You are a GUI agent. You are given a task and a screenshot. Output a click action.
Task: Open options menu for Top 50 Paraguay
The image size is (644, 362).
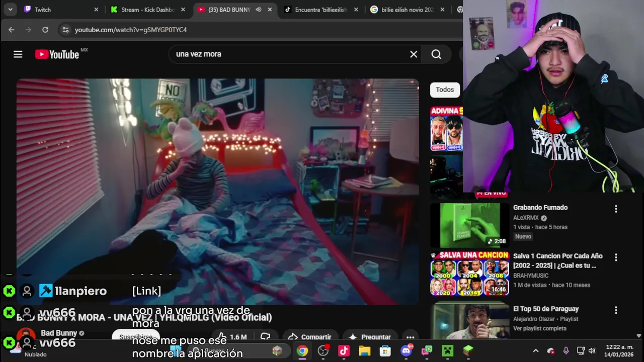coord(616,310)
